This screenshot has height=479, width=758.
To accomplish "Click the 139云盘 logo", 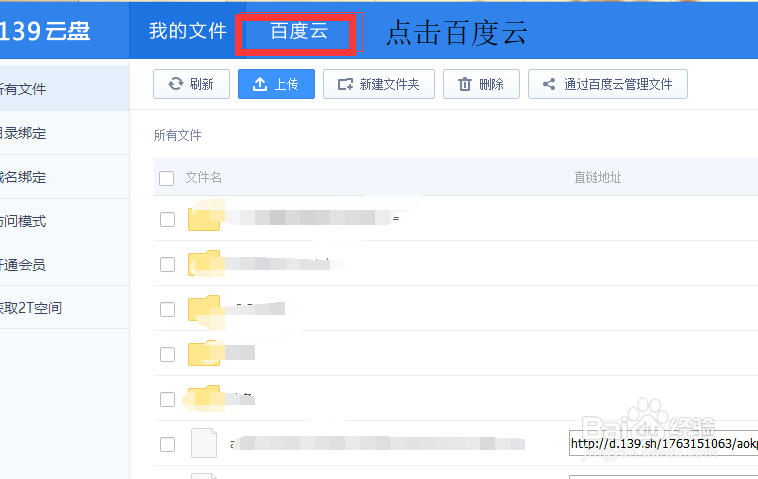I will (x=44, y=31).
